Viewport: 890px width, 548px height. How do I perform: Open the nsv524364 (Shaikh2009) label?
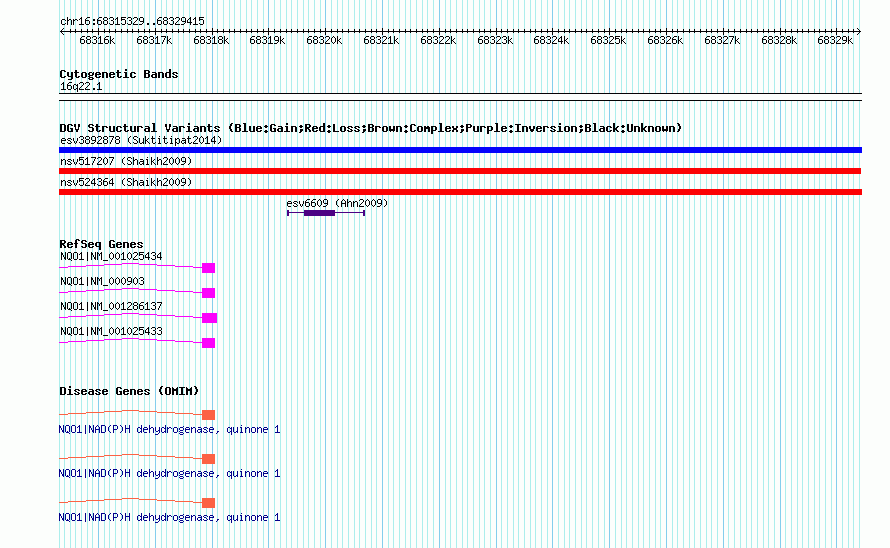click(126, 182)
